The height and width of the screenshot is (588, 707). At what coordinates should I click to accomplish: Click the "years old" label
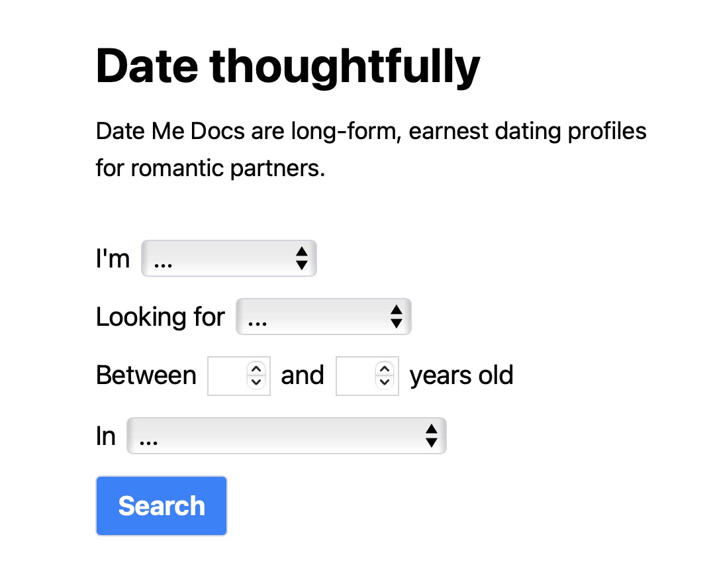point(461,375)
